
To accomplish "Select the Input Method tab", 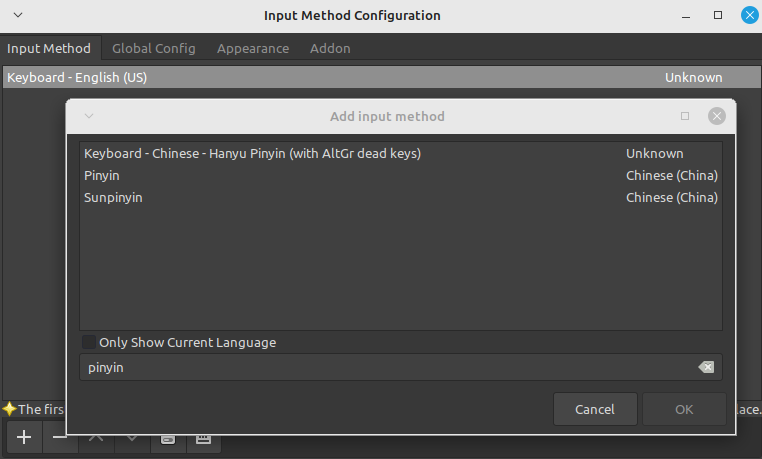I will click(49, 48).
